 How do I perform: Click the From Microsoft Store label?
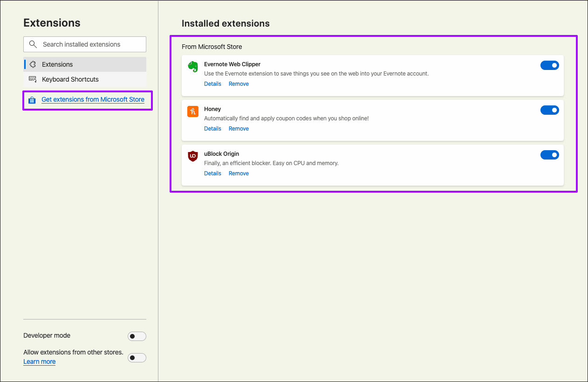212,47
